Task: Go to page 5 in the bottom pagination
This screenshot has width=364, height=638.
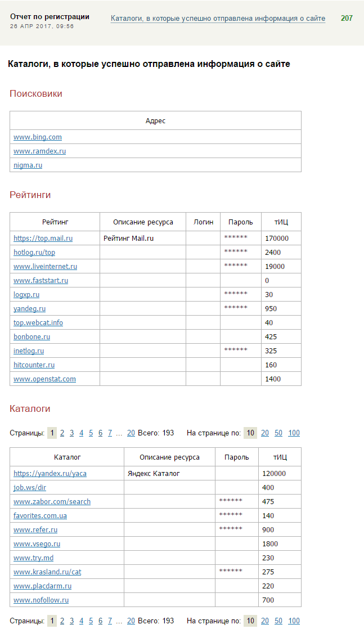Action: [91, 621]
